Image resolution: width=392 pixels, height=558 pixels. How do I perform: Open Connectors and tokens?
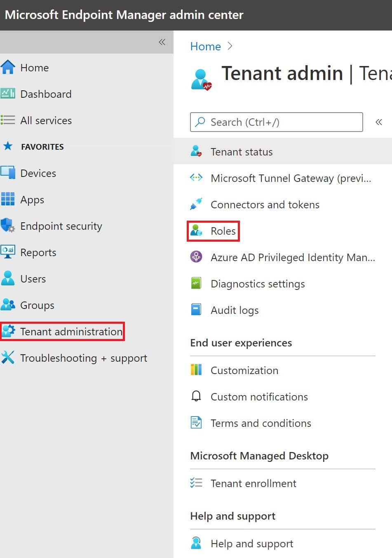point(265,205)
